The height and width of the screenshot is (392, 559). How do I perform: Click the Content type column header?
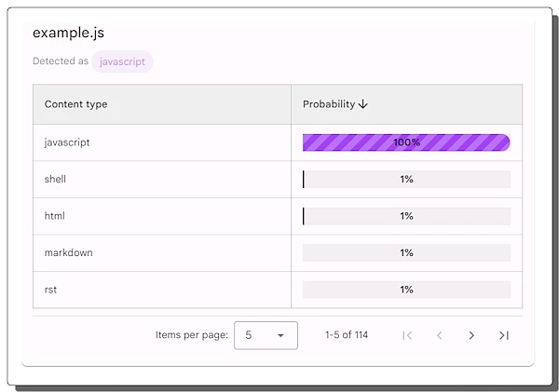pos(76,104)
